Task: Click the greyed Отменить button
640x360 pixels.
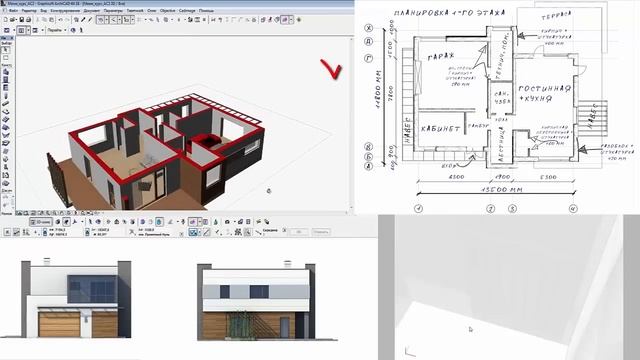Action: [x=321, y=232]
